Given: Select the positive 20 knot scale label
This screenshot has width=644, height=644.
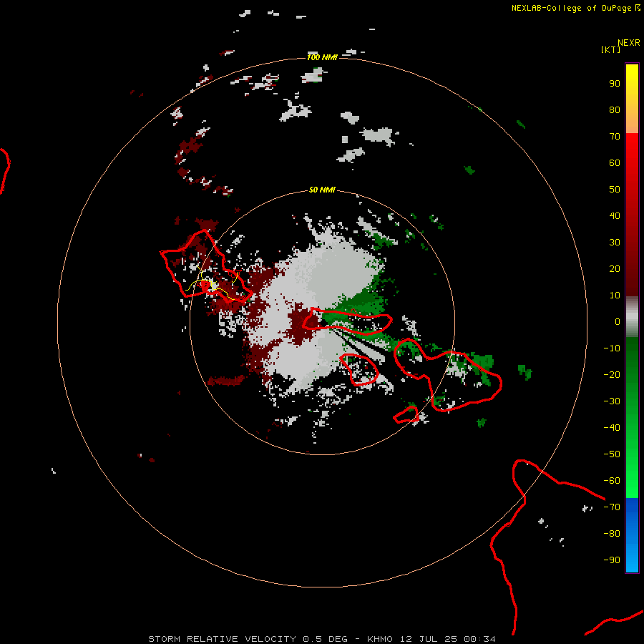Looking at the screenshot, I should pos(615,269).
